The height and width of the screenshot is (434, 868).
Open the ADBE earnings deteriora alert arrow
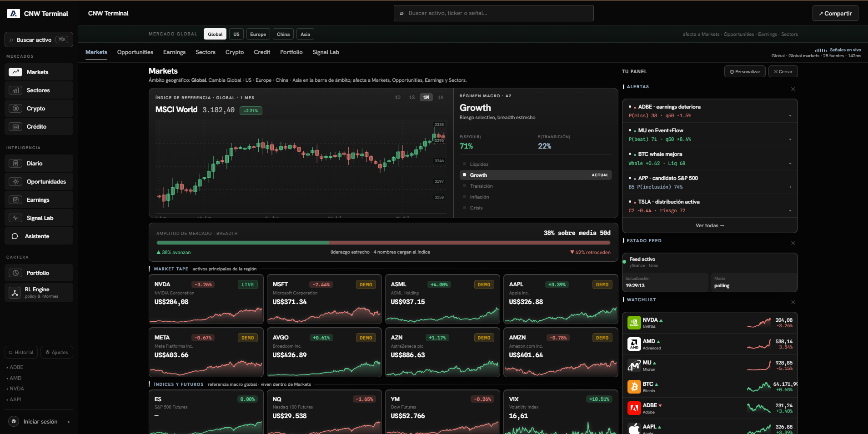click(790, 116)
